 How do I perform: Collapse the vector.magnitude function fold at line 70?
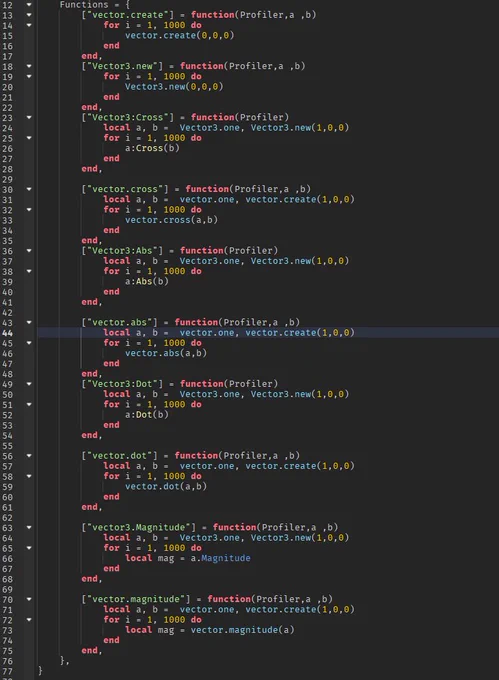click(29, 599)
